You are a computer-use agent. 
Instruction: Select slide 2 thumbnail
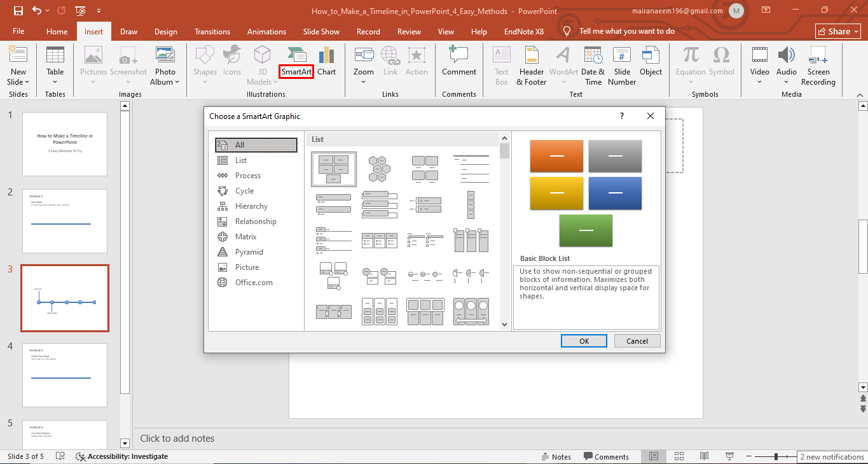click(65, 221)
